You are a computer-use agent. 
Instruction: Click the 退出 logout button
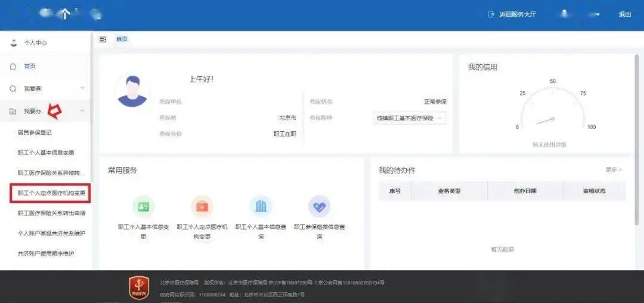click(624, 14)
